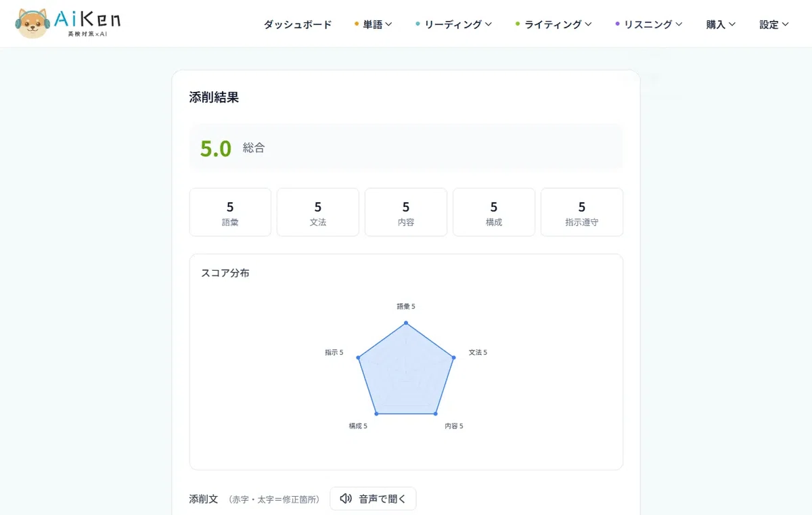Click the orange dot beside 単語

[x=357, y=24]
